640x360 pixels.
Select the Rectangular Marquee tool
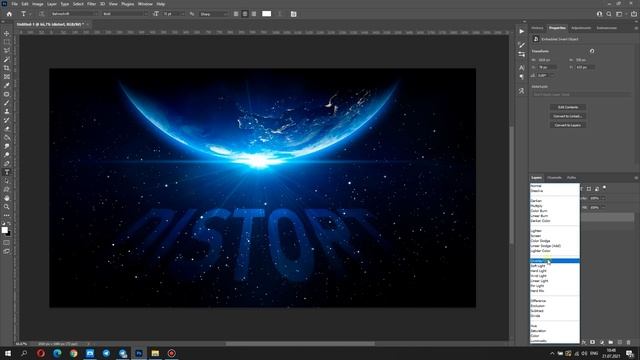[7, 42]
